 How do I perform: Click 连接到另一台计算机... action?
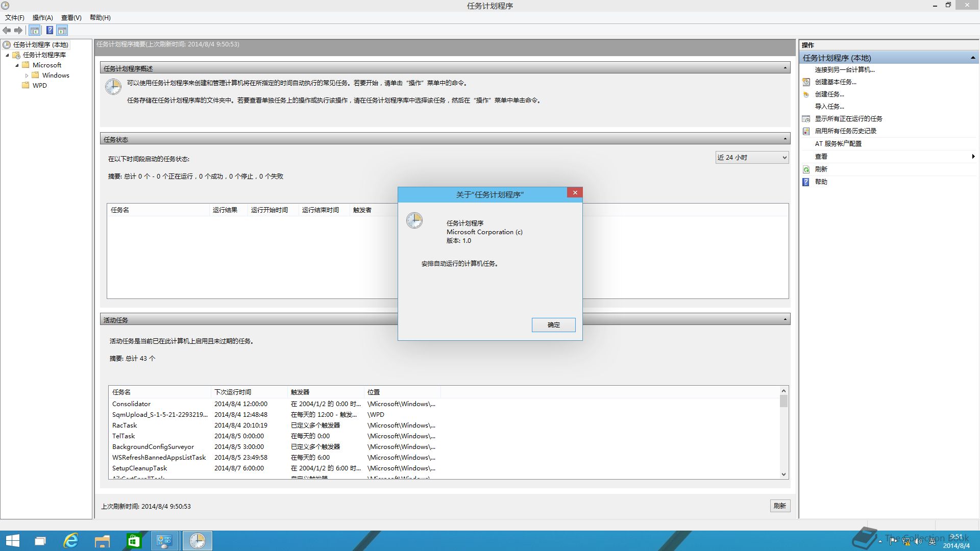845,70
